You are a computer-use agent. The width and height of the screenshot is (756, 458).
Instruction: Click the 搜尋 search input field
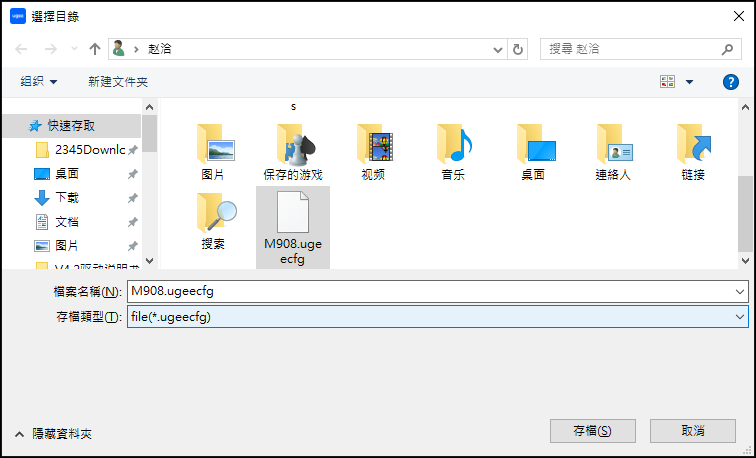pyautogui.click(x=630, y=49)
